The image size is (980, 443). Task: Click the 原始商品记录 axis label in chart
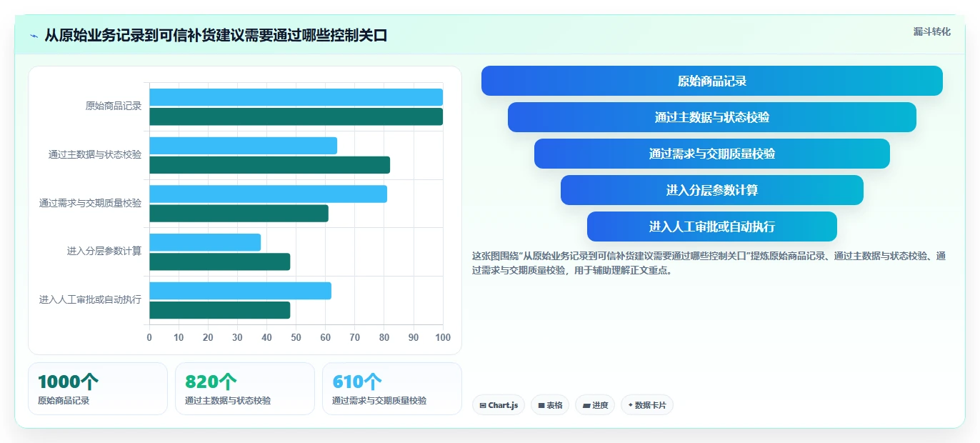click(114, 106)
